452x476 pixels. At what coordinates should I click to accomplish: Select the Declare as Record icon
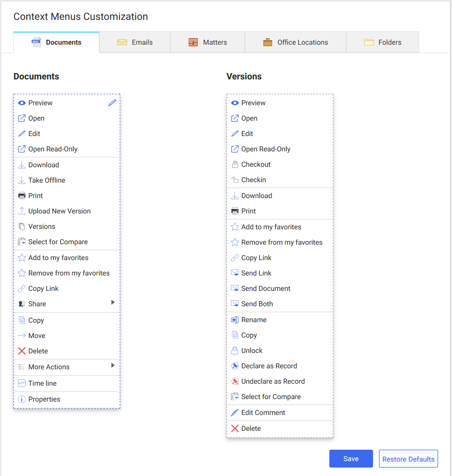[x=234, y=366]
